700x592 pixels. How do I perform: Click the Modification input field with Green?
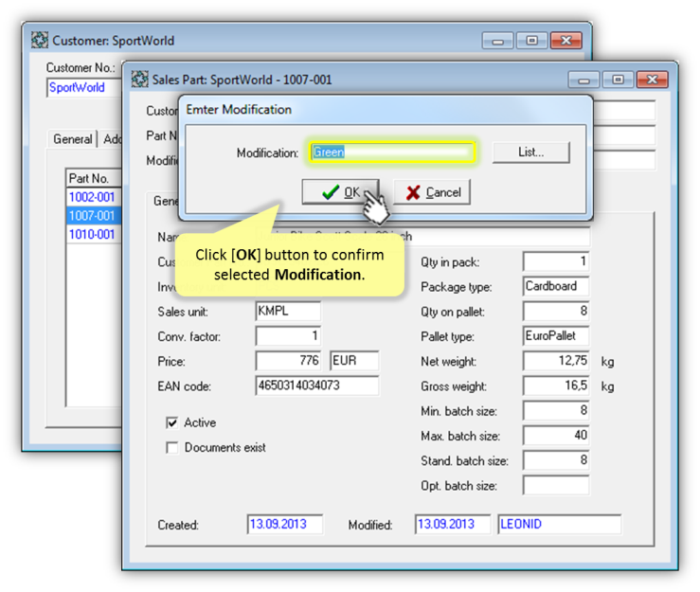tap(393, 152)
